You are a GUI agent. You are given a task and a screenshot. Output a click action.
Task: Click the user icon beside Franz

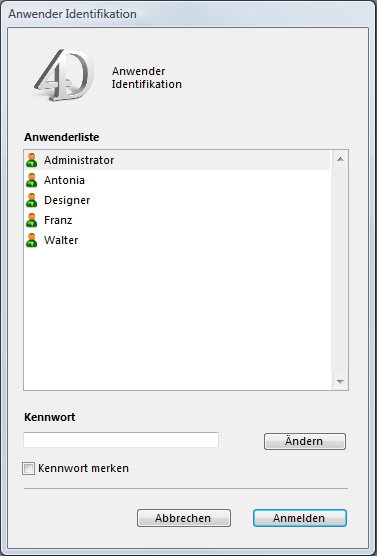pos(32,220)
